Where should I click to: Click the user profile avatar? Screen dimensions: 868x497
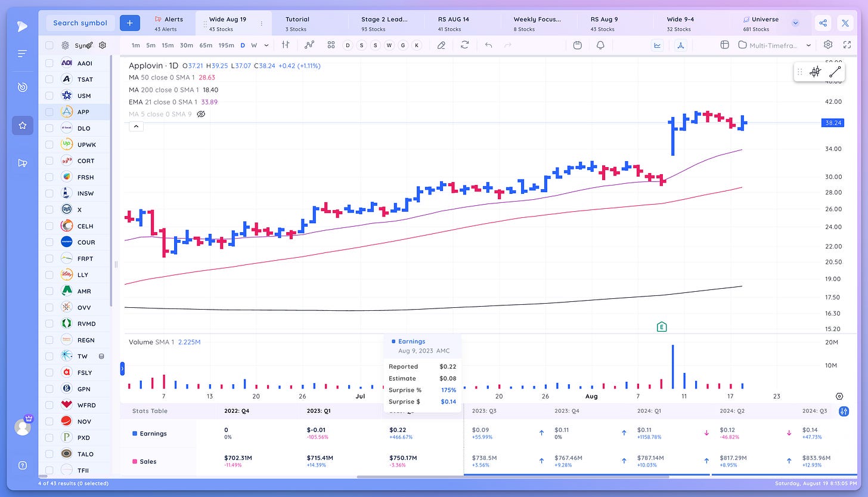22,427
